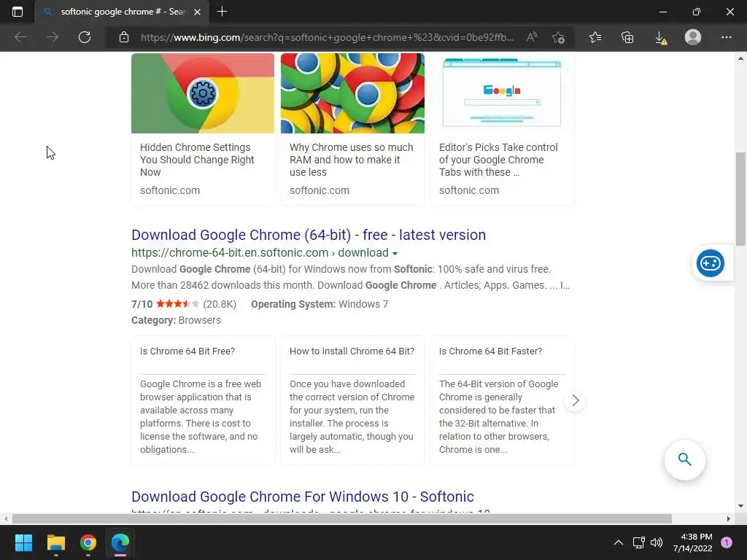
Task: Open network status tray icon
Action: 638,542
